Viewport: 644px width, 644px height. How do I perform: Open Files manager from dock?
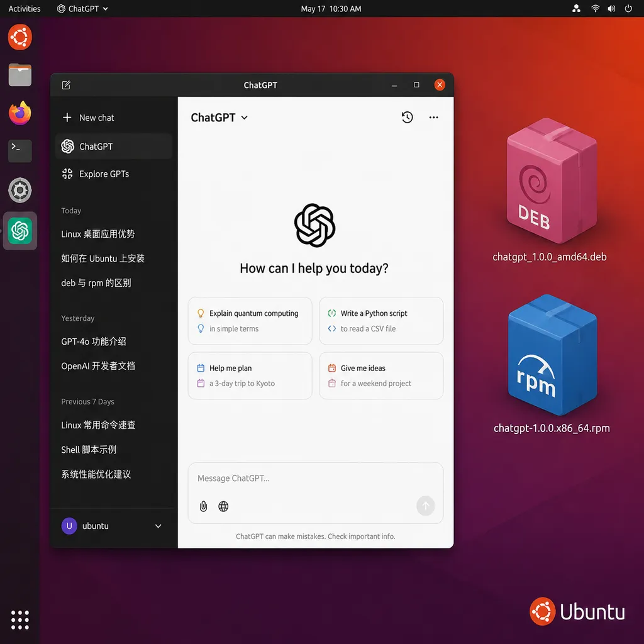(20, 75)
